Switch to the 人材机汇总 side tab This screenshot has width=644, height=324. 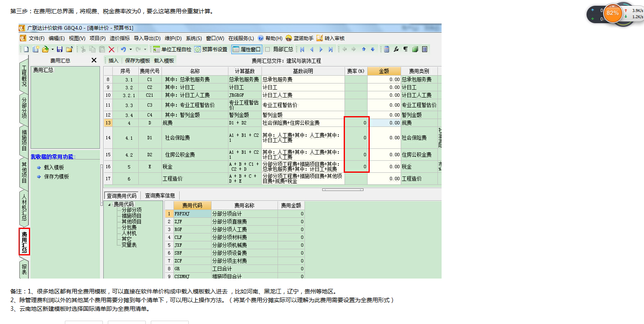24,207
